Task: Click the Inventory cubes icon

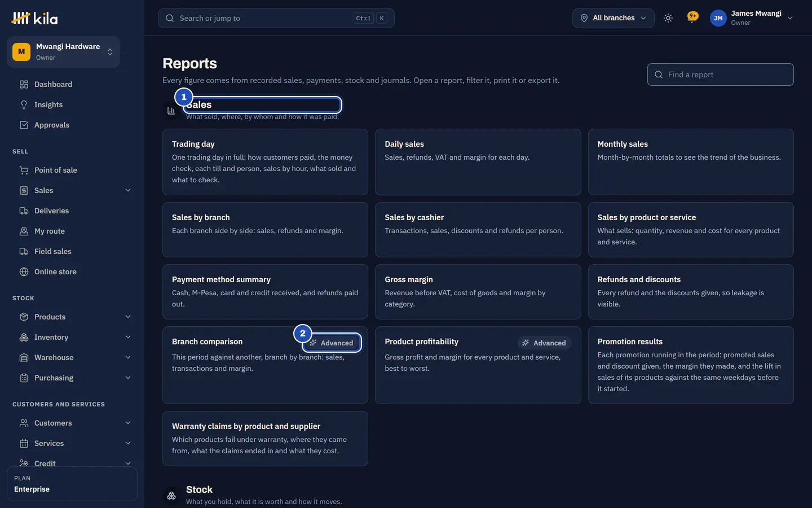Action: [x=24, y=338]
